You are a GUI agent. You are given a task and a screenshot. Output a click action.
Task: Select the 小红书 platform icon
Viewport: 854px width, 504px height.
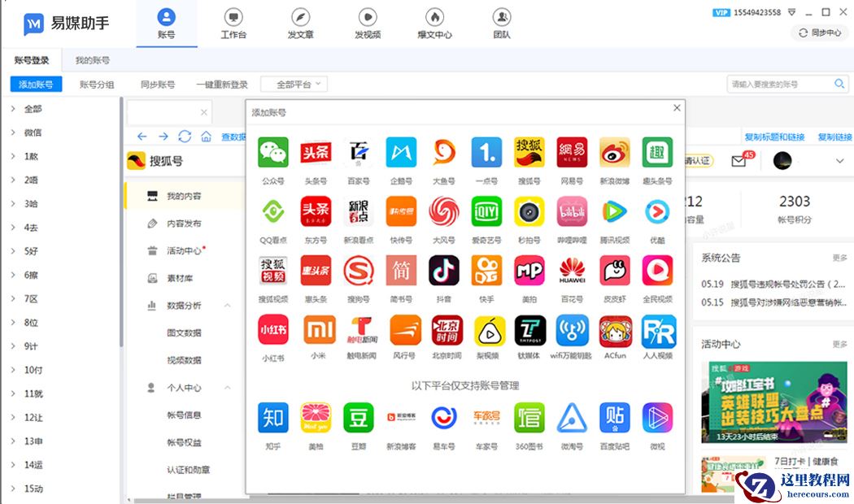272,330
